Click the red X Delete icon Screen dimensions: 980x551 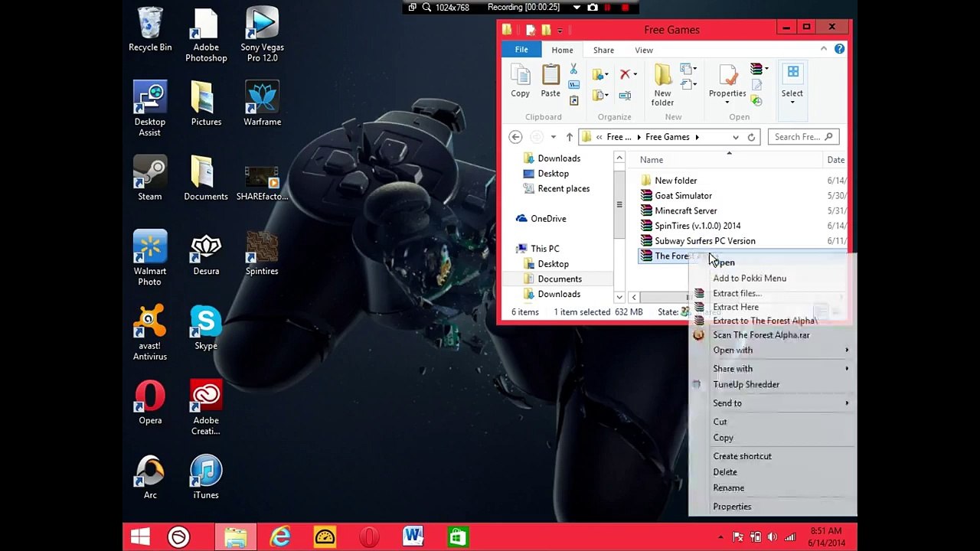[625, 74]
